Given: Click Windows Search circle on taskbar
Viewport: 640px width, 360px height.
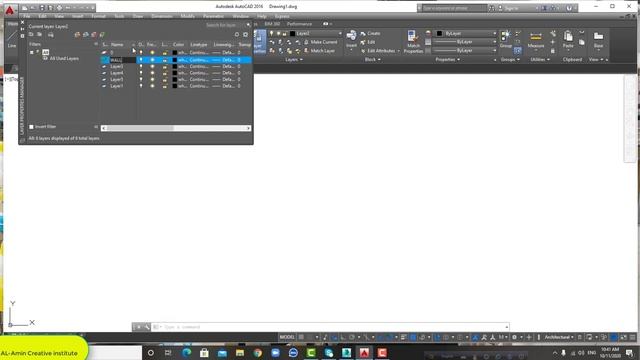Looking at the screenshot, I should pos(151,353).
